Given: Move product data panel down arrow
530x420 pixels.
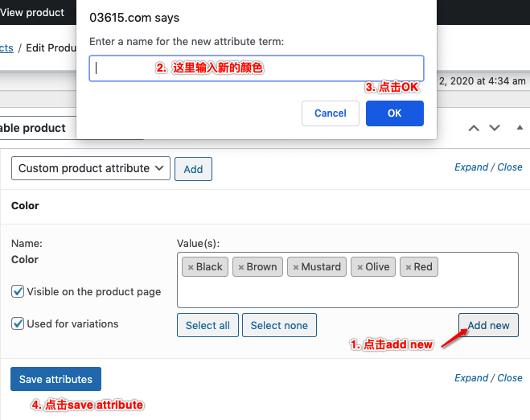Looking at the screenshot, I should point(495,128).
